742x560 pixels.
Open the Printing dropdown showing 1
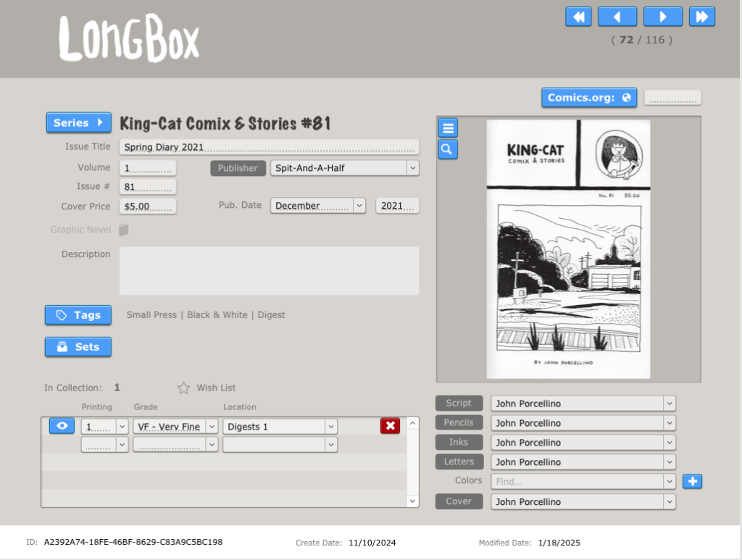[122, 427]
